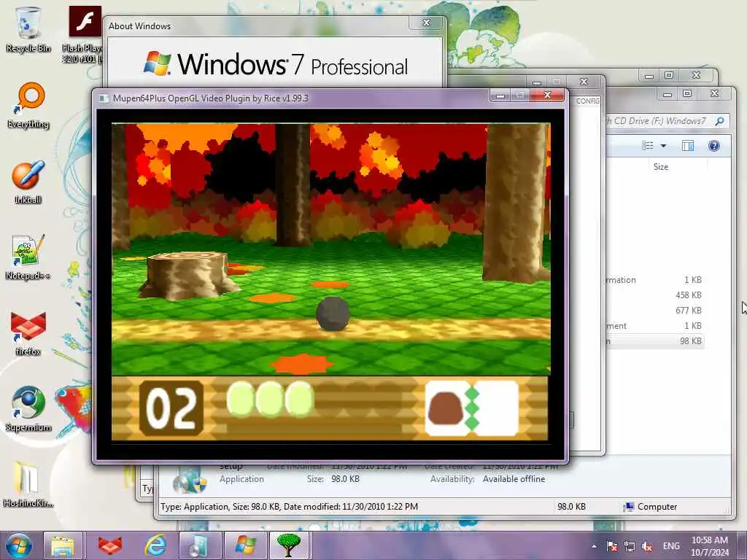The width and height of the screenshot is (747, 560).
Task: Select the file row showing 458 KB
Action: (656, 295)
